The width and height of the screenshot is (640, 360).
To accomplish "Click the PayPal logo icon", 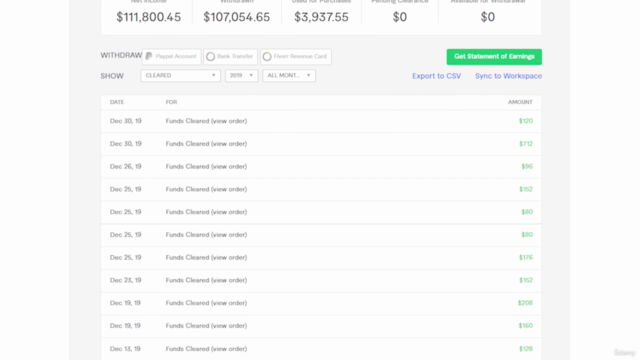I will click(x=149, y=56).
